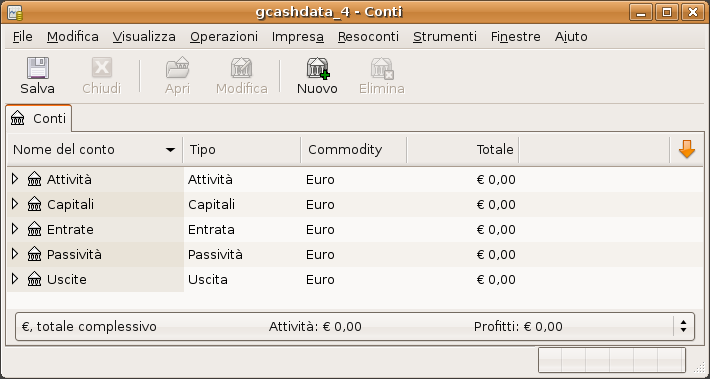Click the bank icon beside Attività
Image resolution: width=710 pixels, height=379 pixels.
coord(34,179)
